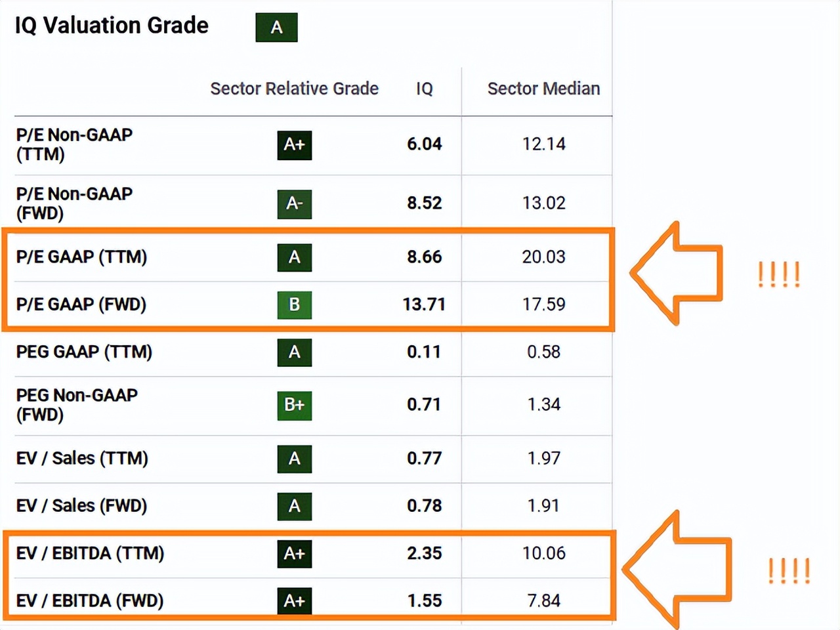Click the A+ grade for P/E Non-GAAP (TTM)
The height and width of the screenshot is (630, 840).
tap(294, 145)
